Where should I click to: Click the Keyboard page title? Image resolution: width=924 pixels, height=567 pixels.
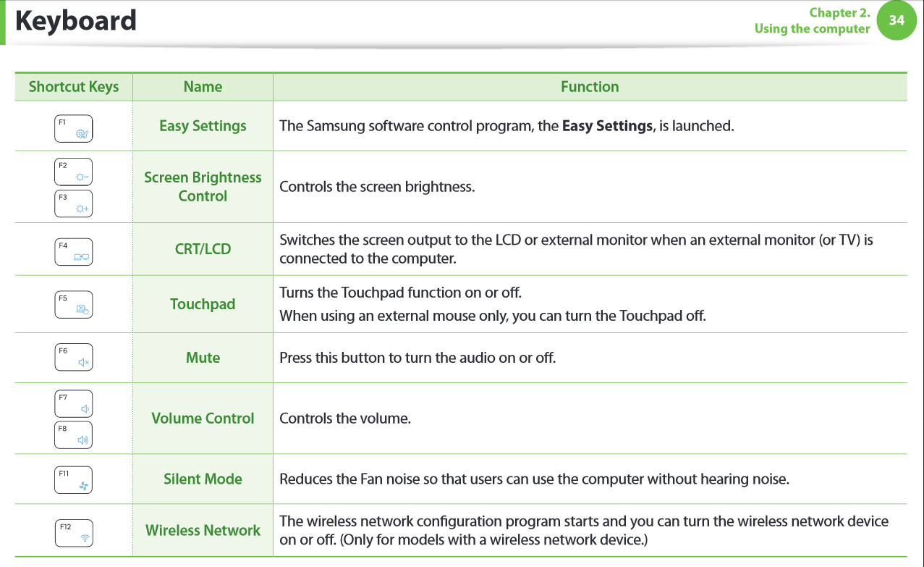(x=76, y=20)
